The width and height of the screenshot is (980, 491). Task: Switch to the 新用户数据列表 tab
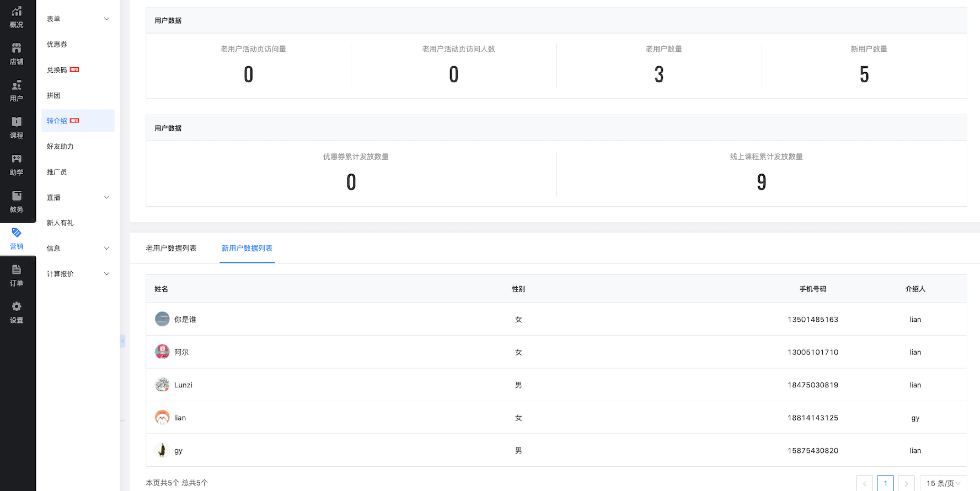pyautogui.click(x=247, y=248)
